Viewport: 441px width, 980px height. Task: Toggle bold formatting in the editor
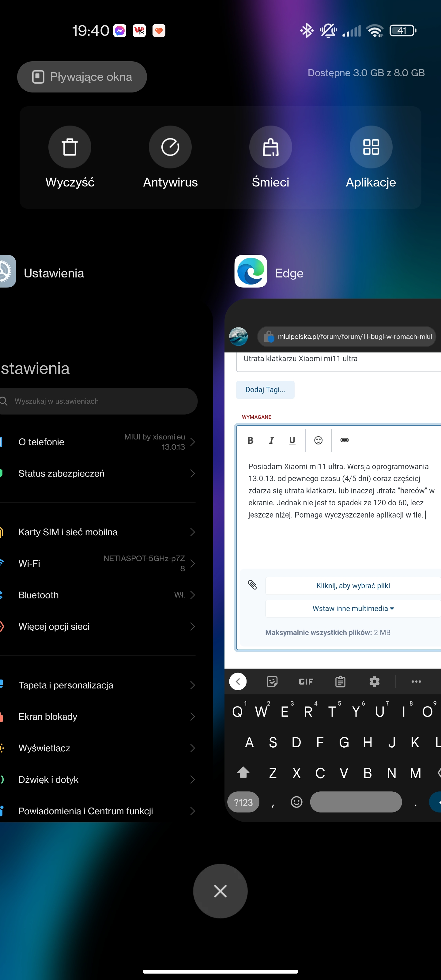[251, 440]
